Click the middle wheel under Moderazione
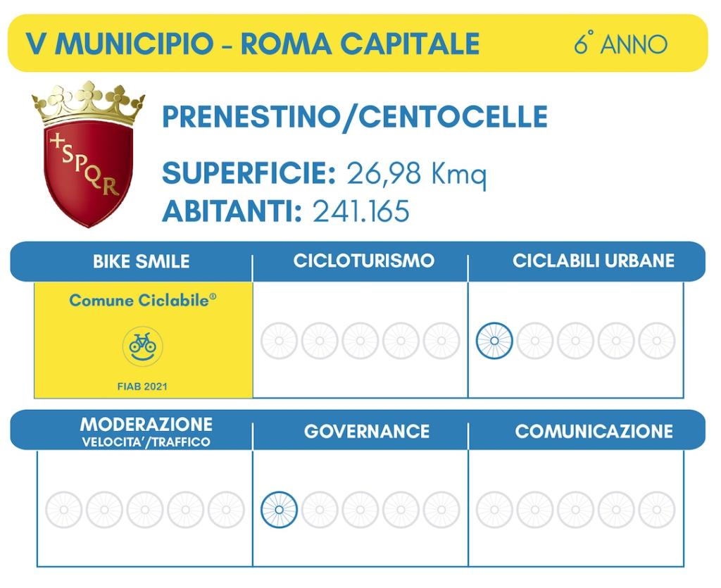721x588 pixels. click(x=145, y=510)
